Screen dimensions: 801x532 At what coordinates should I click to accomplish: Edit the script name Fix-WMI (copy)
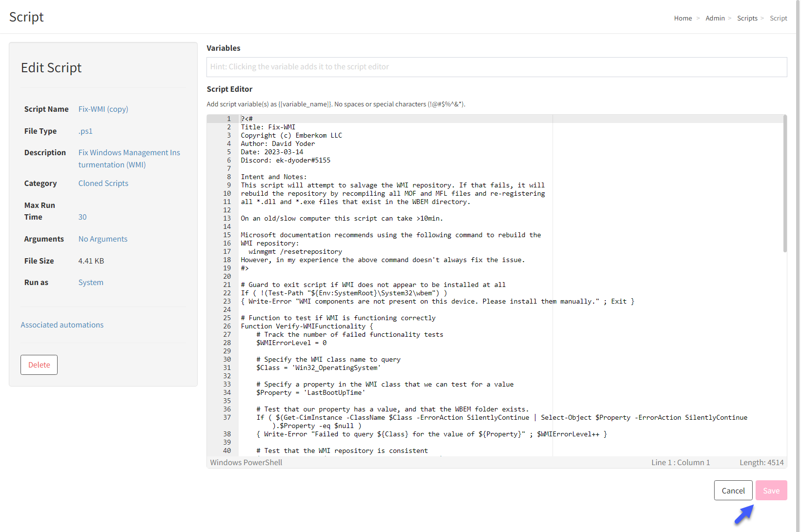point(103,109)
